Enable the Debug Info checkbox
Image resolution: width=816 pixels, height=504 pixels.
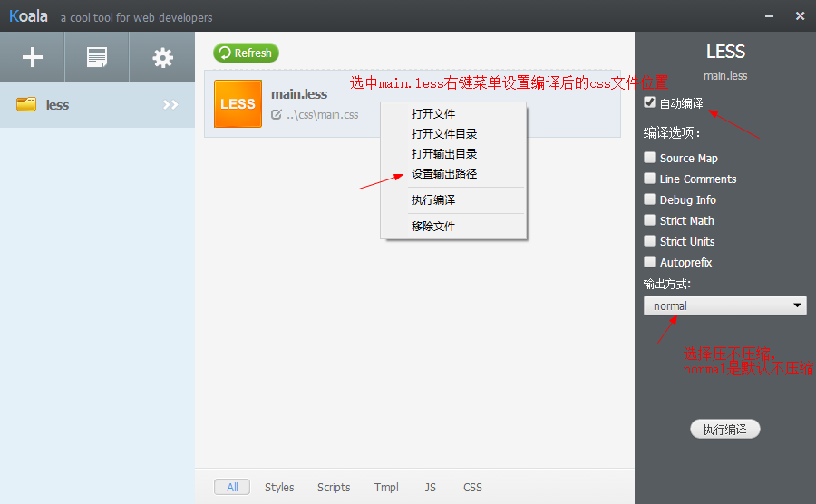[x=649, y=199]
